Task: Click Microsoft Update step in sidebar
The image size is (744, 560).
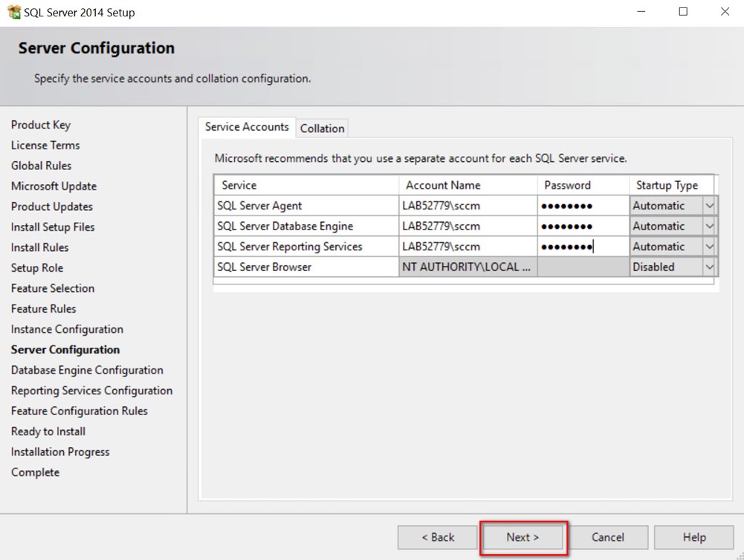Action: pyautogui.click(x=54, y=186)
